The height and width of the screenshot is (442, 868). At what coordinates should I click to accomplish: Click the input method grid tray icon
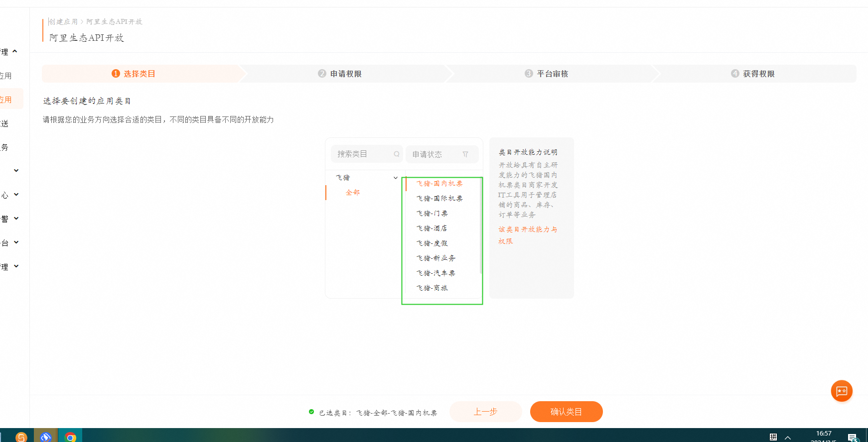pyautogui.click(x=773, y=437)
